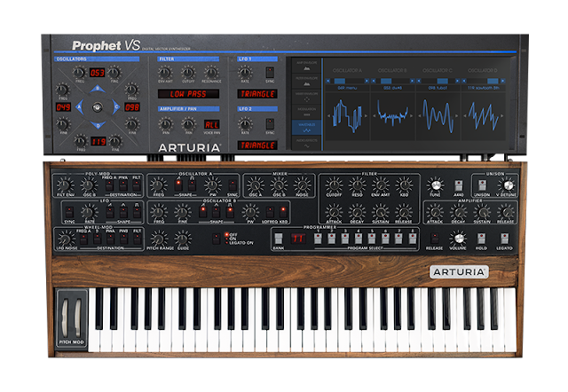Click the pitch bend wheel
568x392 pixels.
[x=65, y=318]
